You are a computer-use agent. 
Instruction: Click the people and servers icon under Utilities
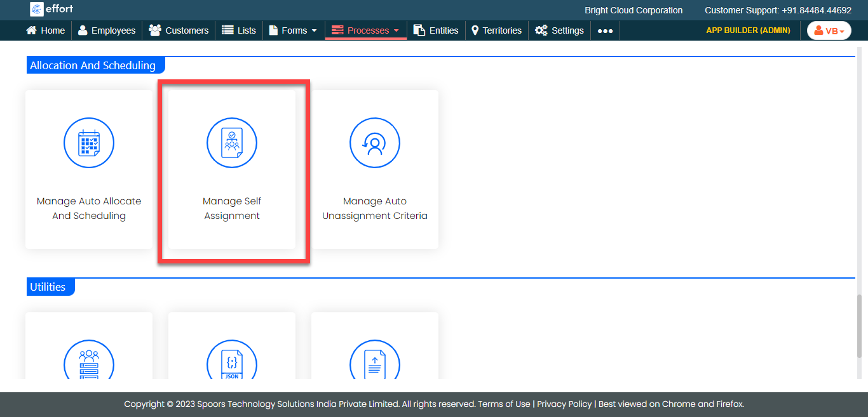[89, 364]
